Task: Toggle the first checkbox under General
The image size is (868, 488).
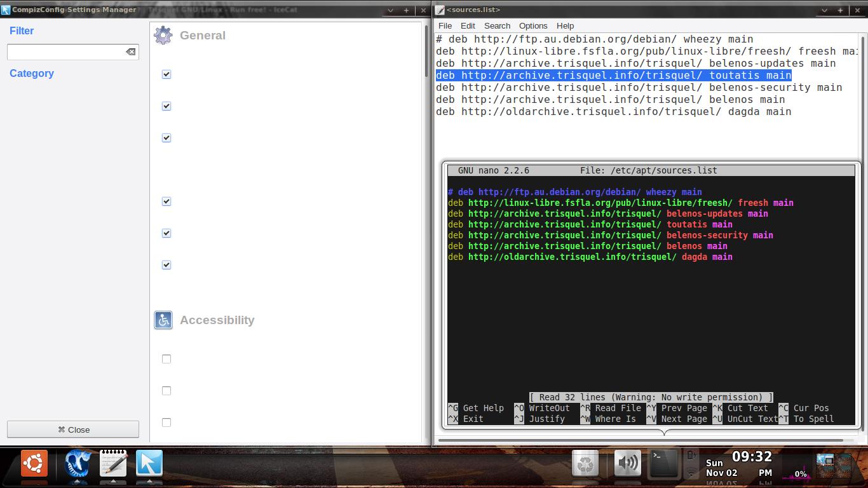Action: (x=166, y=74)
